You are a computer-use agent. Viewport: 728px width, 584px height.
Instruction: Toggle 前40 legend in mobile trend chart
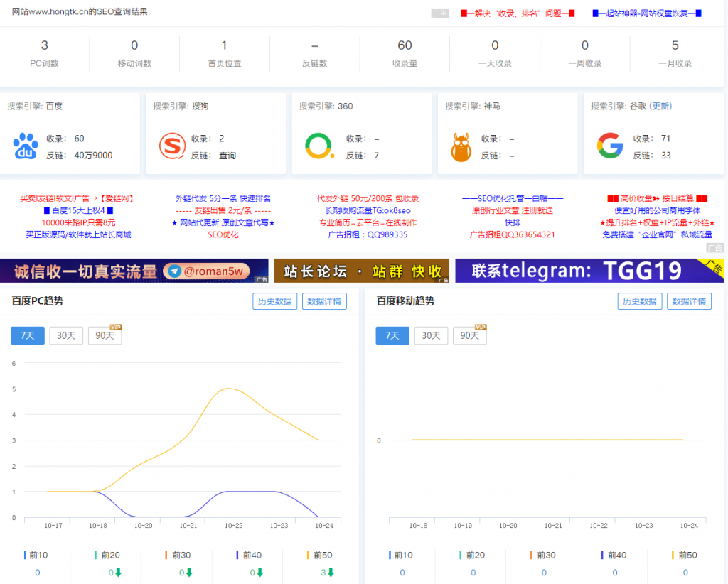pyautogui.click(x=614, y=556)
